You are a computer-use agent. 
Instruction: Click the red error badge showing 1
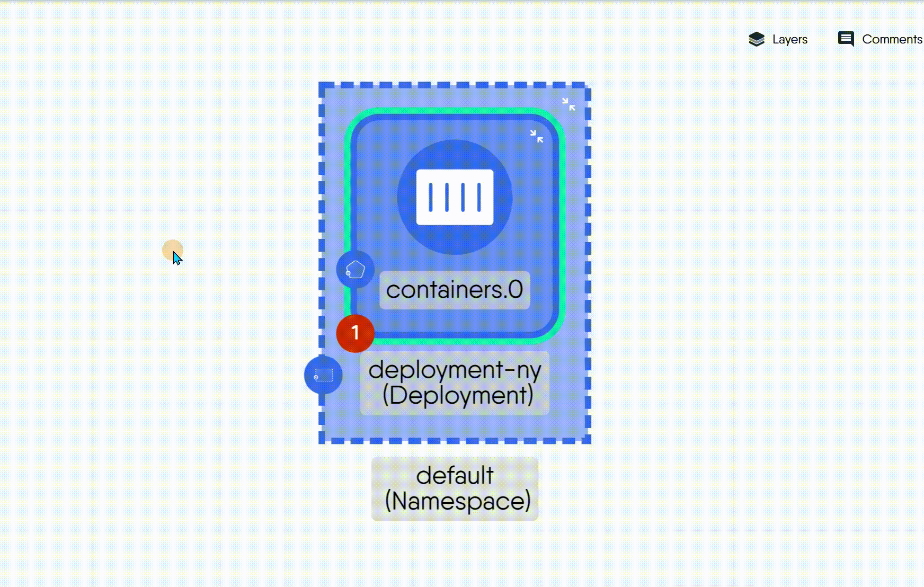click(x=356, y=333)
